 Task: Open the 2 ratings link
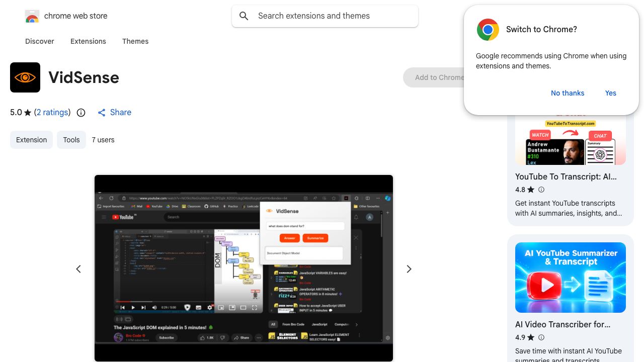pyautogui.click(x=52, y=112)
